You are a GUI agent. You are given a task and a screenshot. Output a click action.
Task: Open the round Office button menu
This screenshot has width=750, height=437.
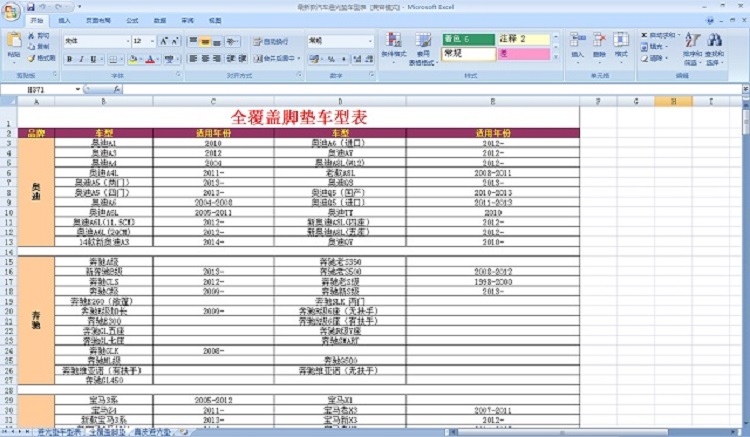[11, 11]
